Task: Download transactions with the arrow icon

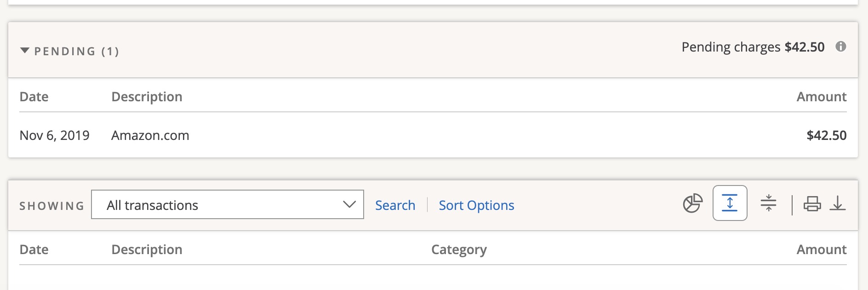Action: 838,203
